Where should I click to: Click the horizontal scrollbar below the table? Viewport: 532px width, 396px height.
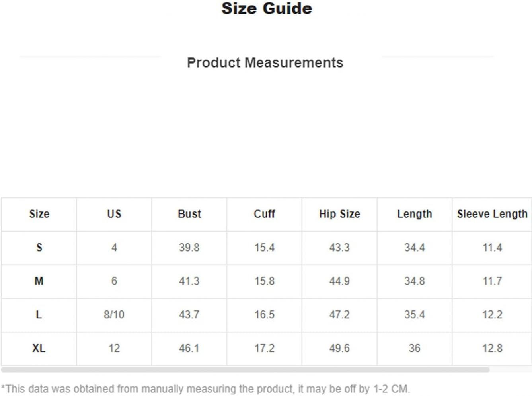coord(245,370)
